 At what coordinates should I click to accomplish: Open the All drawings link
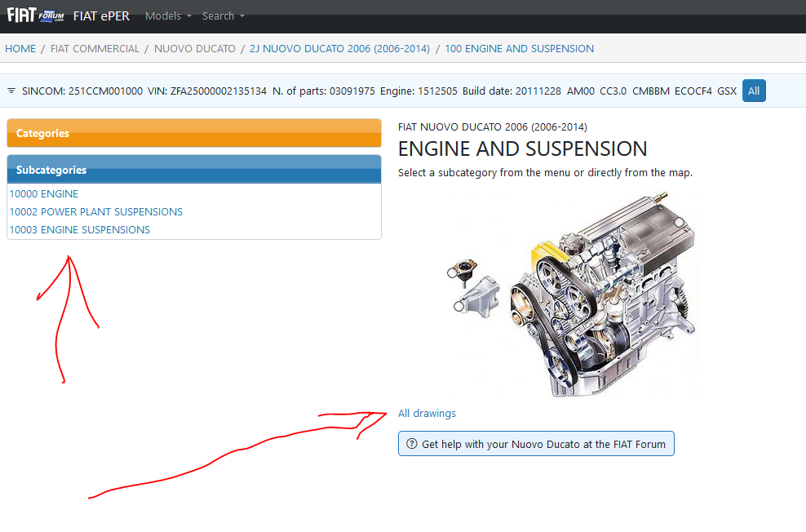tap(427, 413)
